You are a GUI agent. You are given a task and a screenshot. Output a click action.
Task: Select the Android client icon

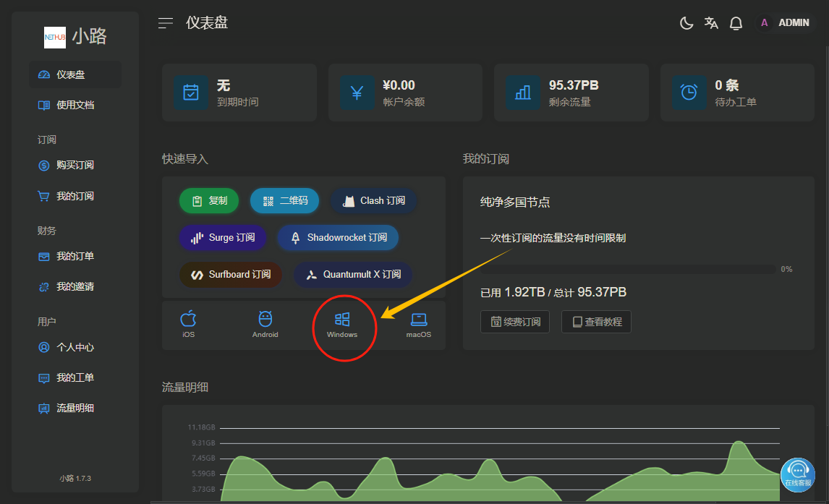pos(265,324)
